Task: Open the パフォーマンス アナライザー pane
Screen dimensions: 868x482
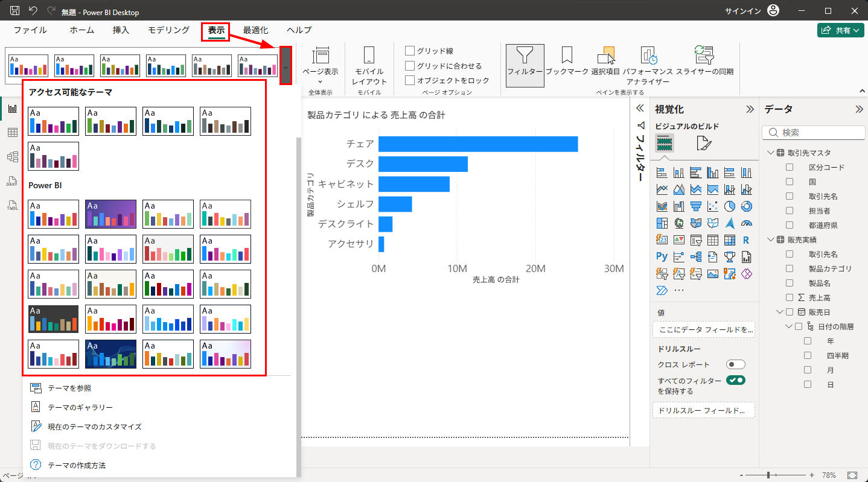Action: coord(648,66)
